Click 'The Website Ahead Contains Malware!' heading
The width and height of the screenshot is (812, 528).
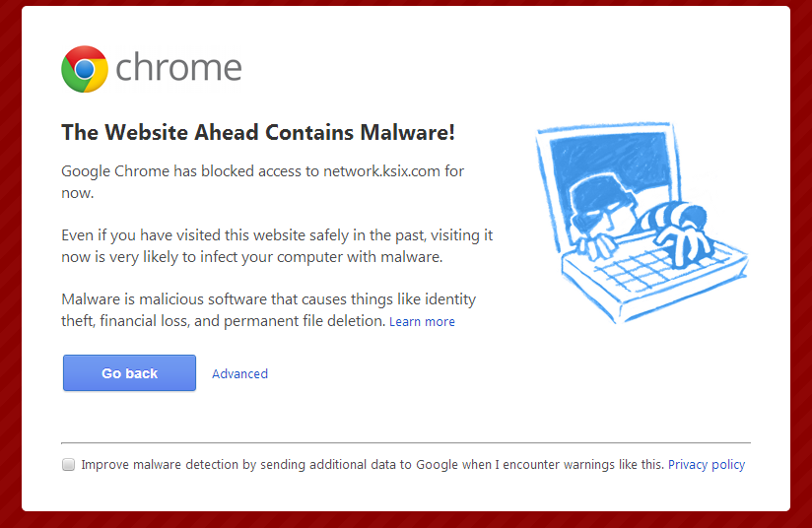point(258,133)
